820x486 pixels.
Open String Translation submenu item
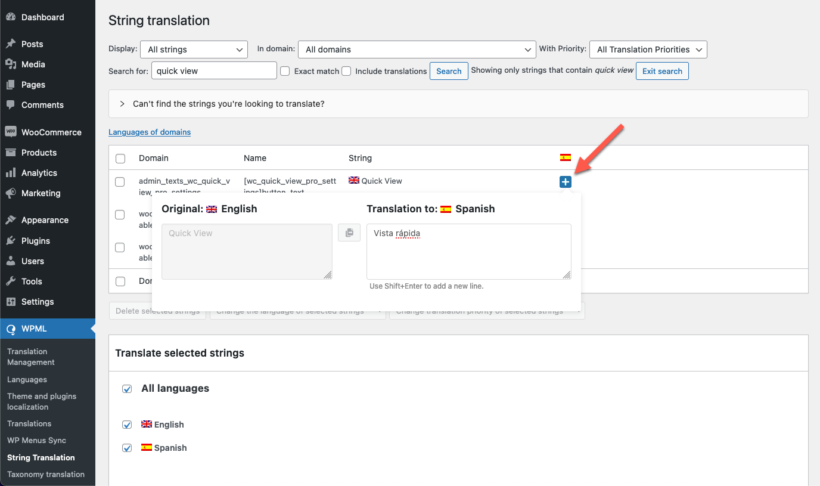[41, 457]
